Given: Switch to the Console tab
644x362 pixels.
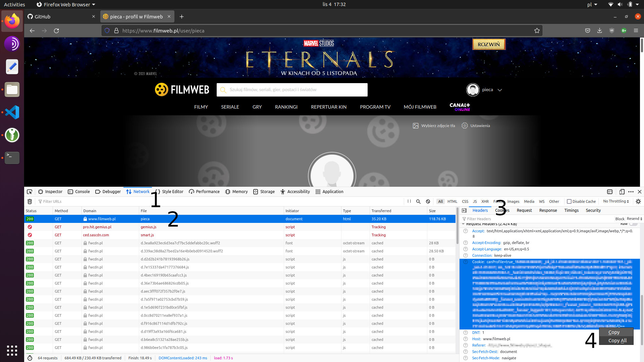Looking at the screenshot, I should click(x=79, y=192).
